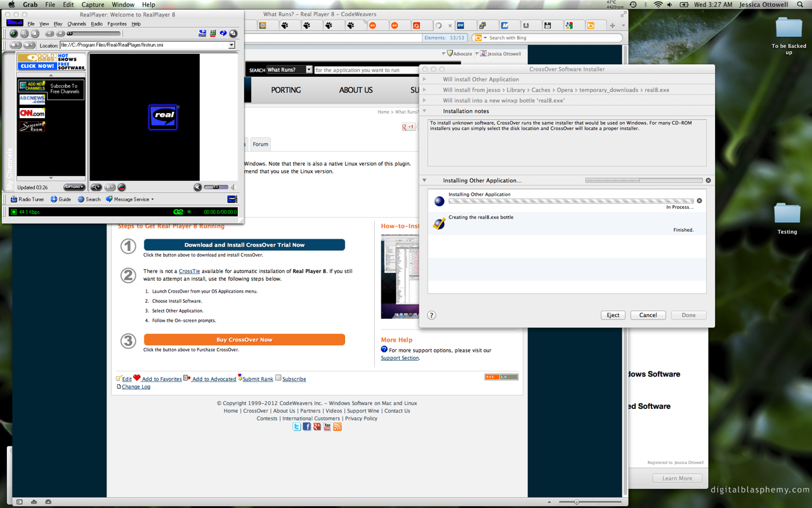Open the PORTING navigation item
Viewport: 812px width, 508px height.
click(x=286, y=90)
